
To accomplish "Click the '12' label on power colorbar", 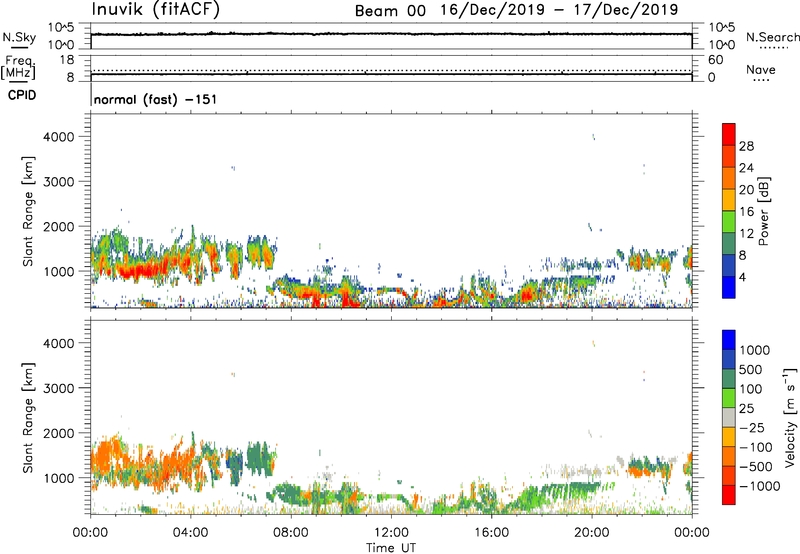I will [x=746, y=234].
